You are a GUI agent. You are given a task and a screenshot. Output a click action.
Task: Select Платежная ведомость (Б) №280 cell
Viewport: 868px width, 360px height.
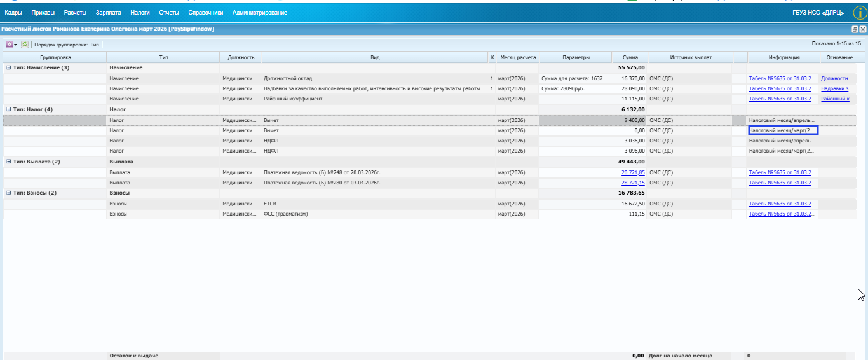point(375,183)
